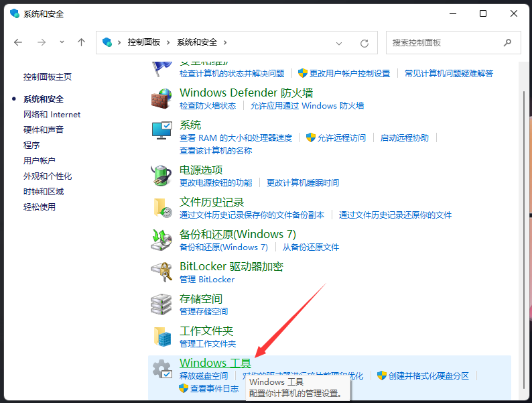Expand the chevron after 控制面板 breadcrumb
Viewport: 532px width, 403px height.
click(x=169, y=42)
